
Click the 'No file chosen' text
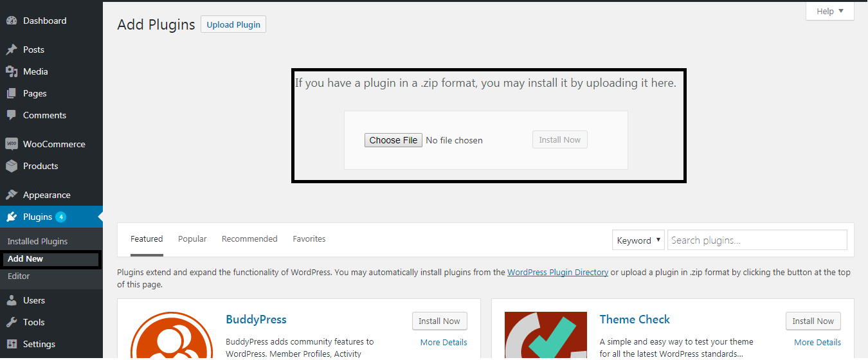[x=454, y=140]
